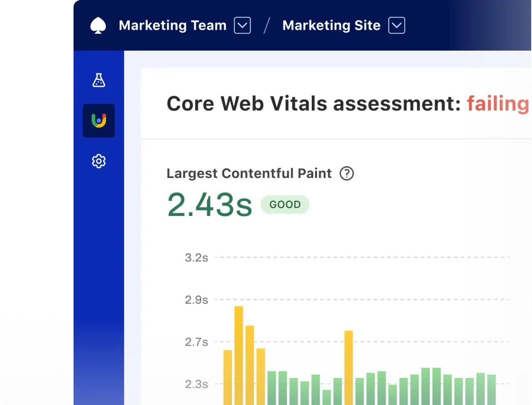Click the spade logo in the top bar
Viewport: 532px width, 405px height.
point(98,25)
